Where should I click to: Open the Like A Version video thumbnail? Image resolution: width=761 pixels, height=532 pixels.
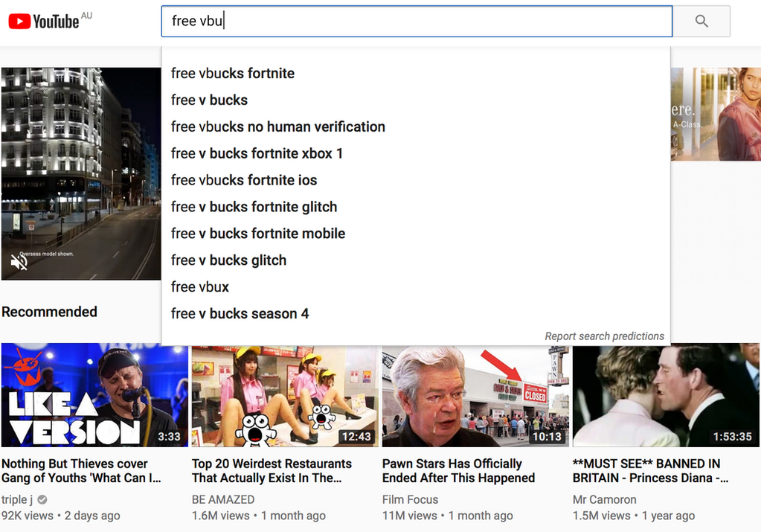[x=94, y=394]
